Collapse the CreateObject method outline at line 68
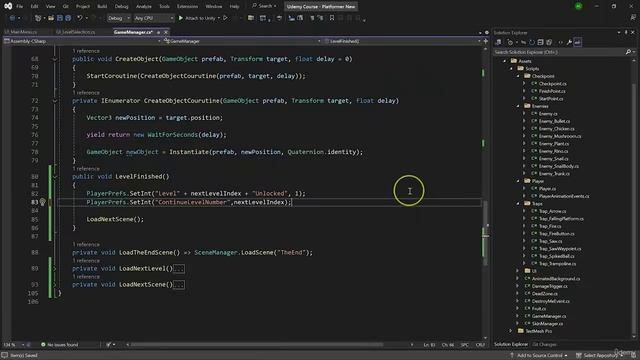 coord(55,59)
